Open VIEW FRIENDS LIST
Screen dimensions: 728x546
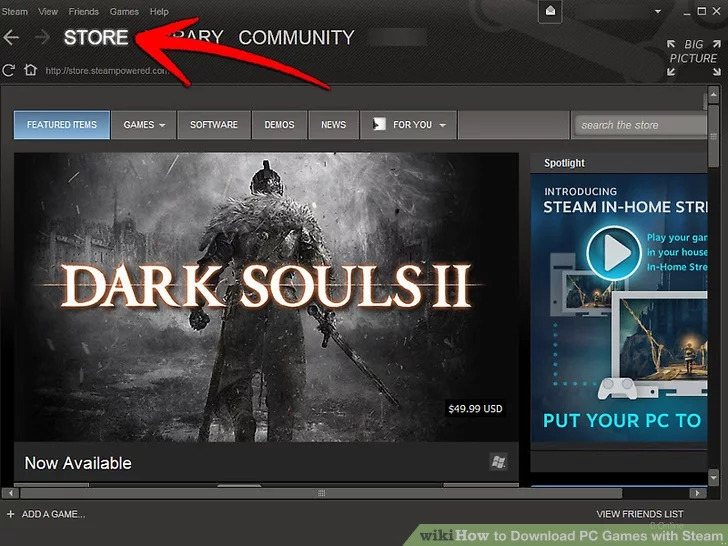(x=640, y=514)
